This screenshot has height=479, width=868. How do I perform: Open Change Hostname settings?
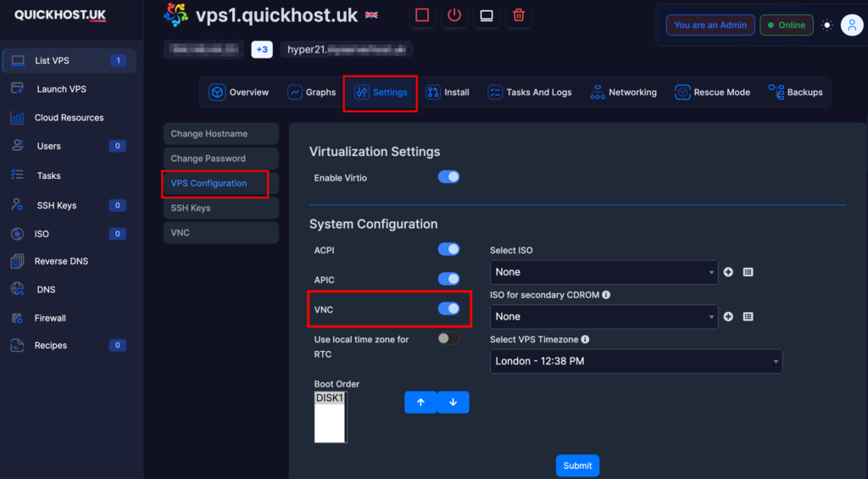pyautogui.click(x=221, y=133)
